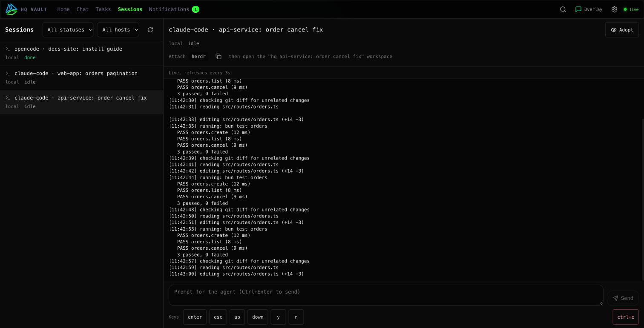Open the search magnifier icon
Image resolution: width=644 pixels, height=328 pixels.
click(563, 9)
